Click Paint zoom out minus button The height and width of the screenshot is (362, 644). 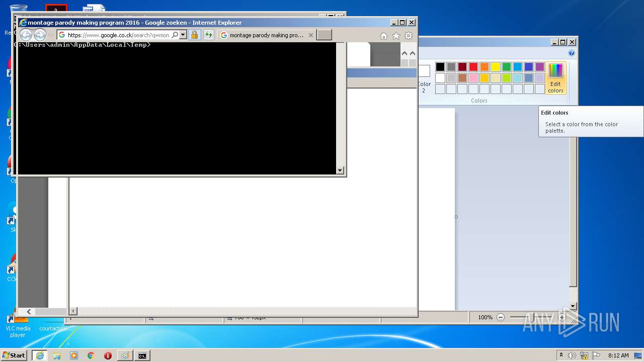[500, 317]
